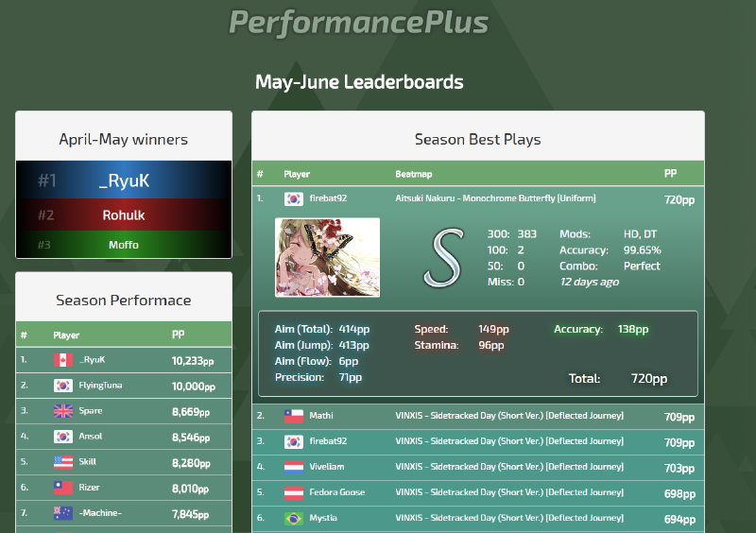756x533 pixels.
Task: Click PP column header in Season Best Plays
Action: point(670,174)
